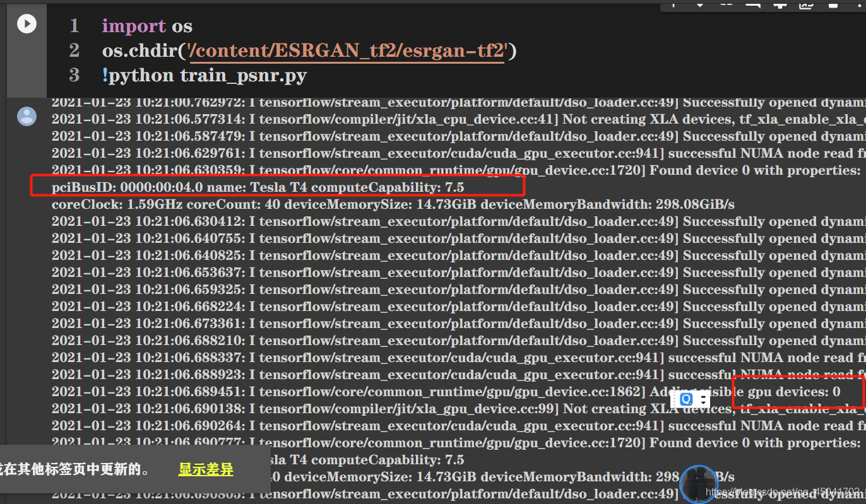866x504 pixels.
Task: Click the log line timestamped 10:21:06.629761
Action: coord(459,153)
